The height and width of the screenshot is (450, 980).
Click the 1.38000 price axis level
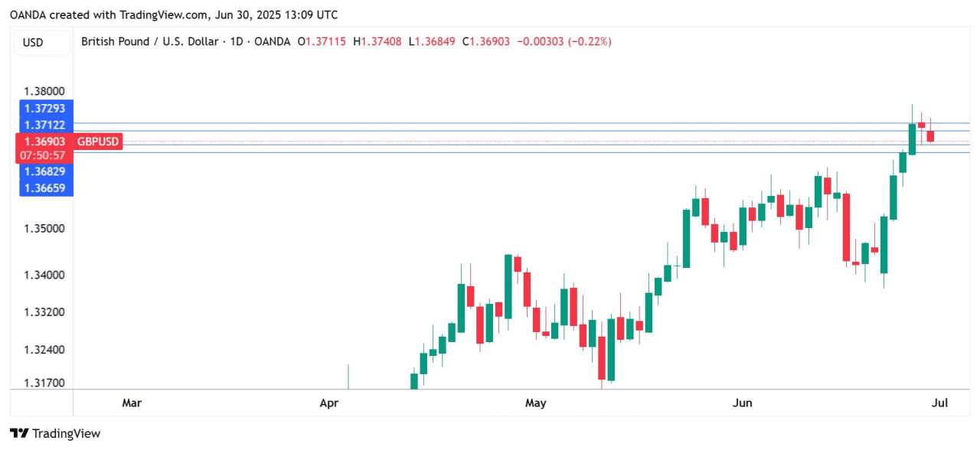pyautogui.click(x=44, y=91)
